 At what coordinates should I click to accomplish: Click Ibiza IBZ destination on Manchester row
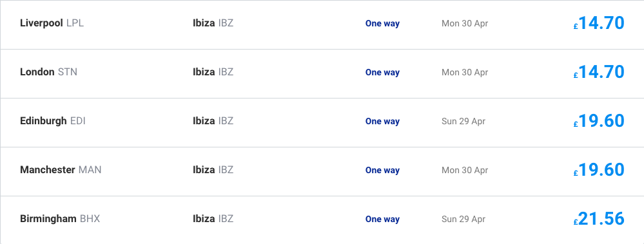tap(213, 170)
